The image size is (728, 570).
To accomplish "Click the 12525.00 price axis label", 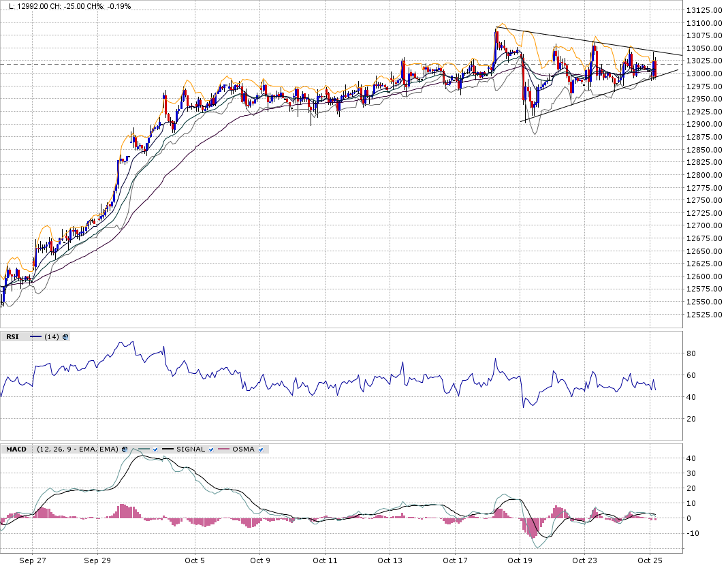I will pos(704,315).
